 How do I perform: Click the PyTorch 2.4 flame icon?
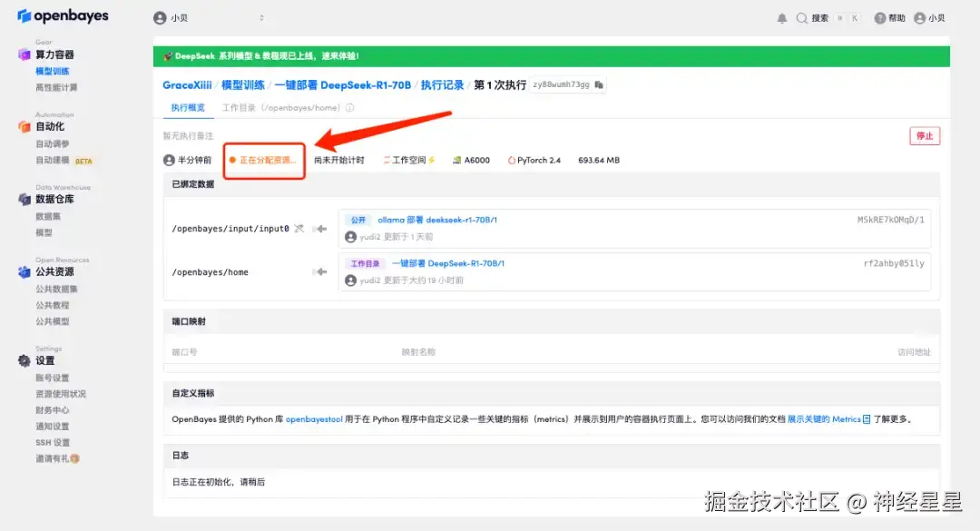click(511, 160)
